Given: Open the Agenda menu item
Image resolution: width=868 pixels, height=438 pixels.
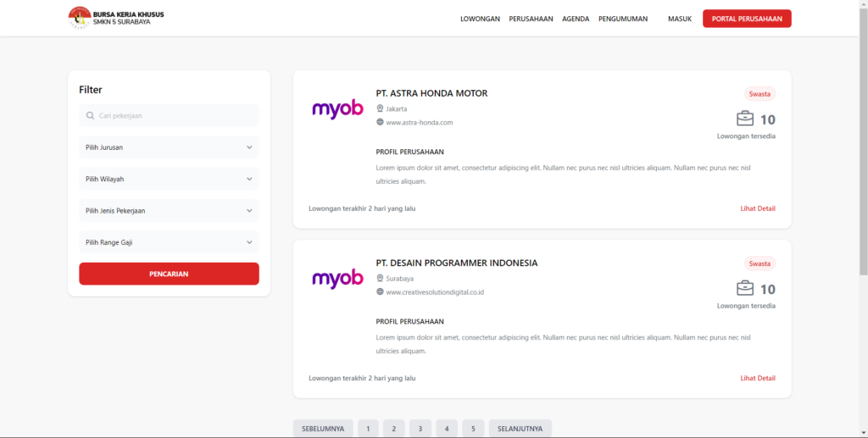Looking at the screenshot, I should pyautogui.click(x=576, y=19).
